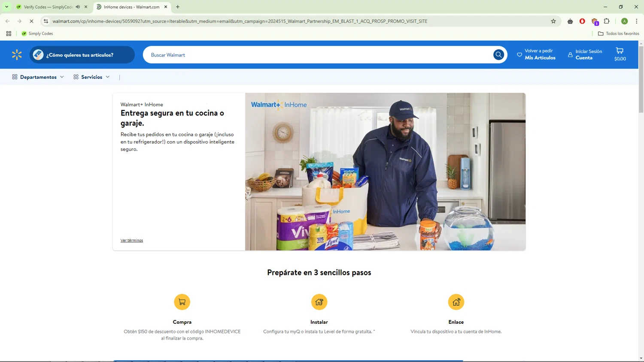Click the person account icon
This screenshot has height=362, width=644.
[x=570, y=55]
